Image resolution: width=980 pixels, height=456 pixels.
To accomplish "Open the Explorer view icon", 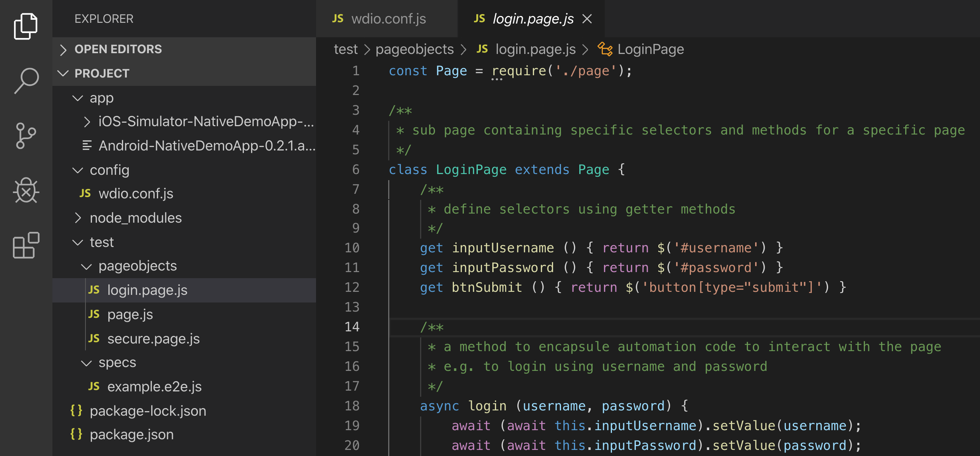I will pos(25,26).
